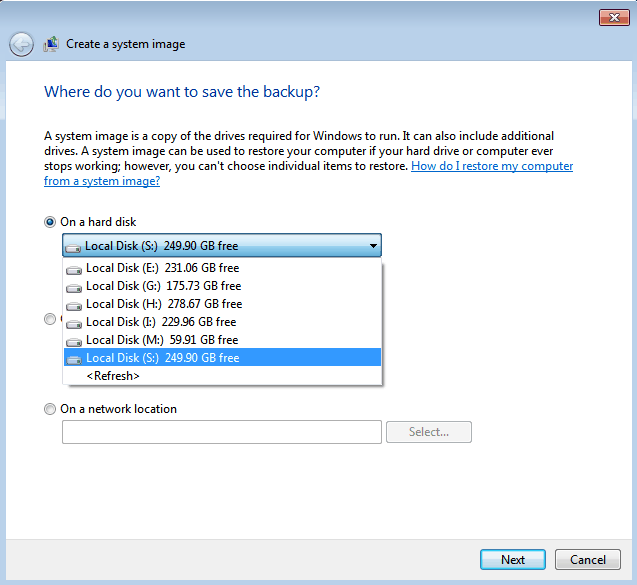Click drive icon in highlighted Local Disk (S:) row
The height and width of the screenshot is (585, 637).
73,359
